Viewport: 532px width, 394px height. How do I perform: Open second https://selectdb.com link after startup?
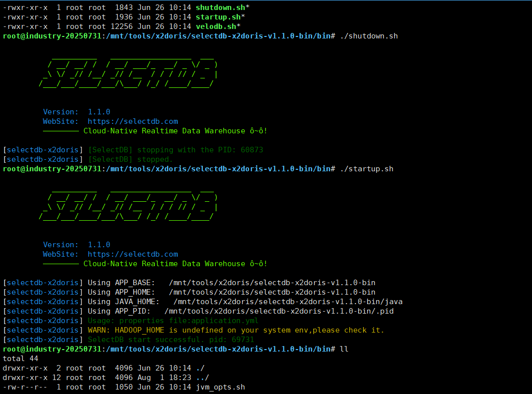coord(133,254)
